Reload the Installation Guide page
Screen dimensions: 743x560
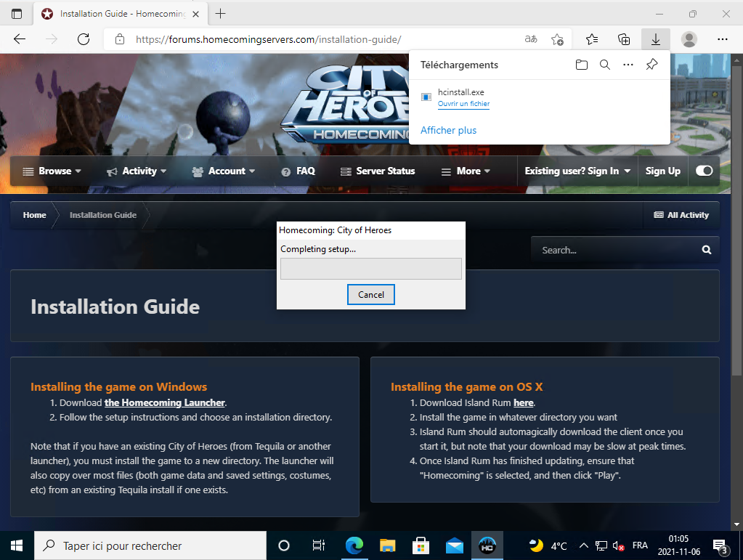click(x=84, y=39)
